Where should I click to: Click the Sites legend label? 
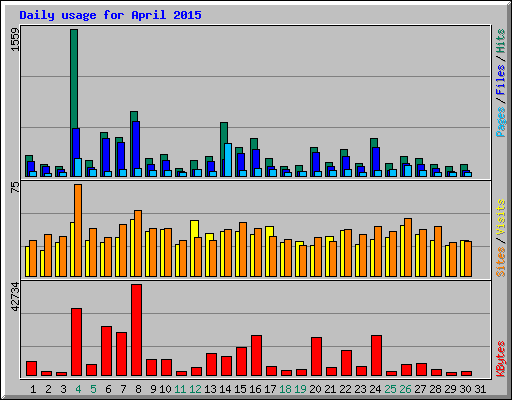click(501, 262)
